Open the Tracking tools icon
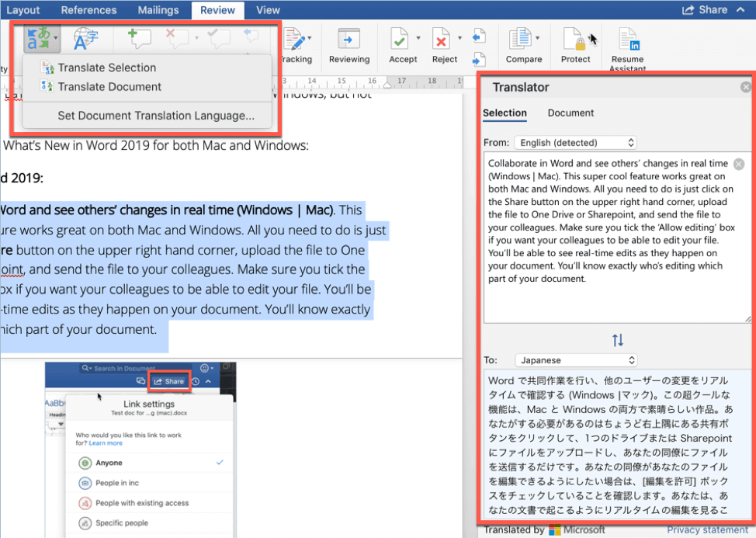The width and height of the screenshot is (756, 538). coord(294,39)
